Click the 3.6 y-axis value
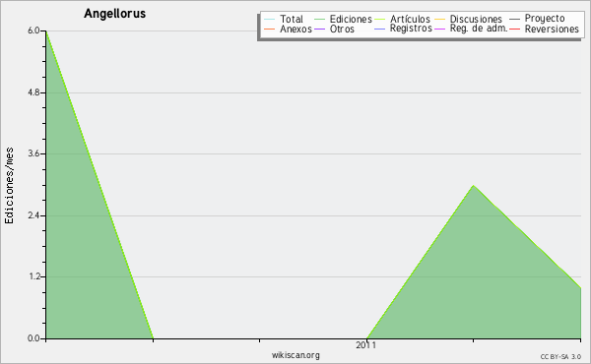Viewport: 591px width, 364px height. [x=33, y=153]
